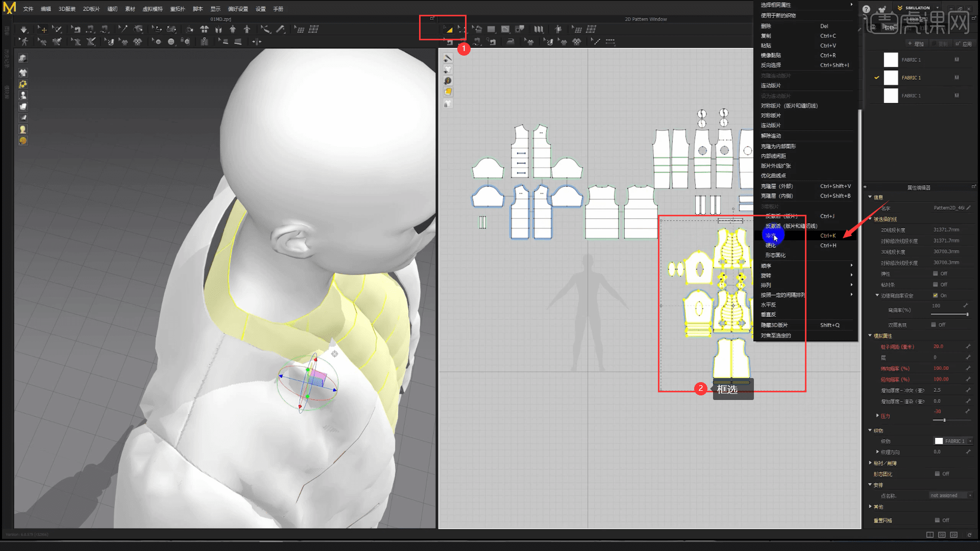The height and width of the screenshot is (551, 980).
Task: Activate the zipper tool on the second toolbar row
Action: (x=204, y=41)
